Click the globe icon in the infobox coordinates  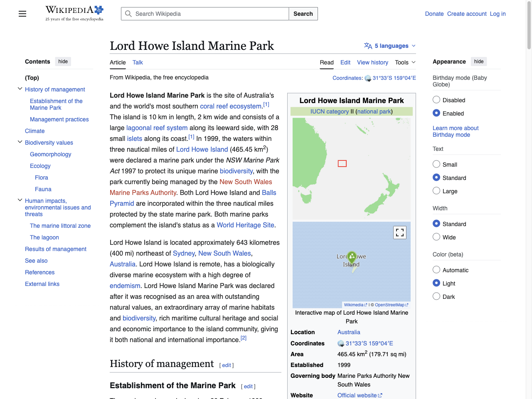click(340, 343)
